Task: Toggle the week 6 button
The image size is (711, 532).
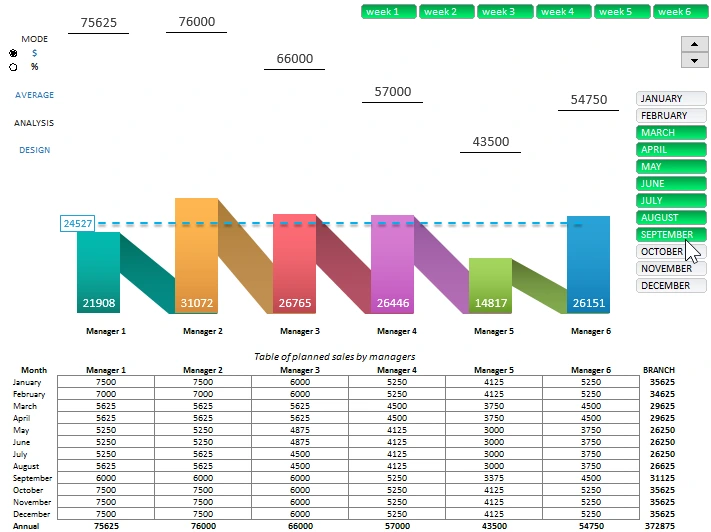Action: click(680, 12)
